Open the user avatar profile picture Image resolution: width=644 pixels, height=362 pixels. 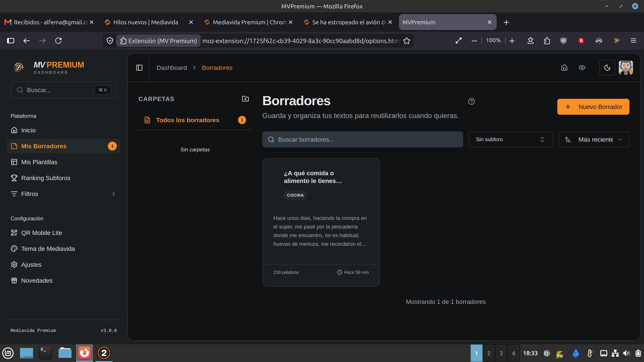[626, 68]
